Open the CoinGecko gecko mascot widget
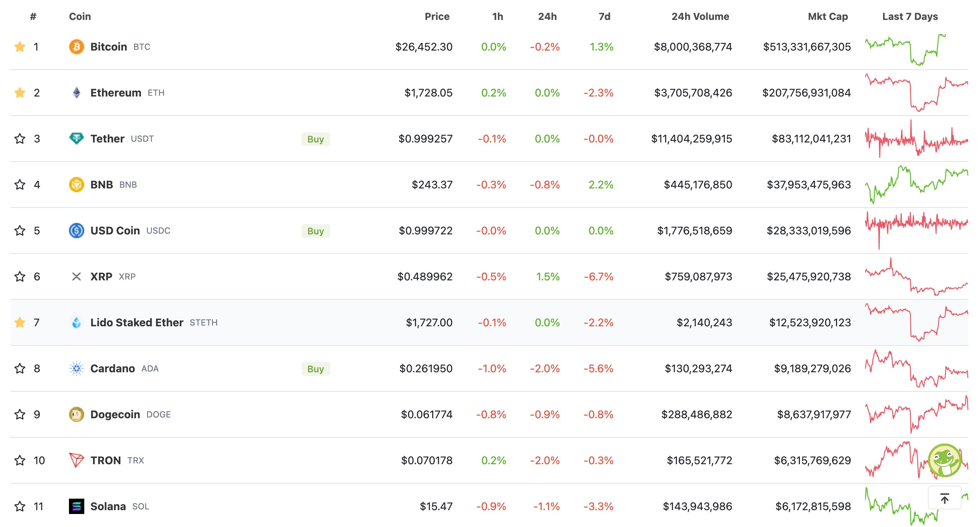Viewport: 980px width, 527px height. pos(944,460)
